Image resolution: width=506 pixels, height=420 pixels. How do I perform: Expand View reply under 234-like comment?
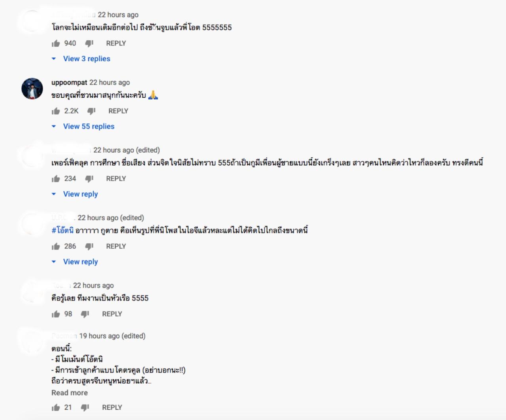click(80, 194)
